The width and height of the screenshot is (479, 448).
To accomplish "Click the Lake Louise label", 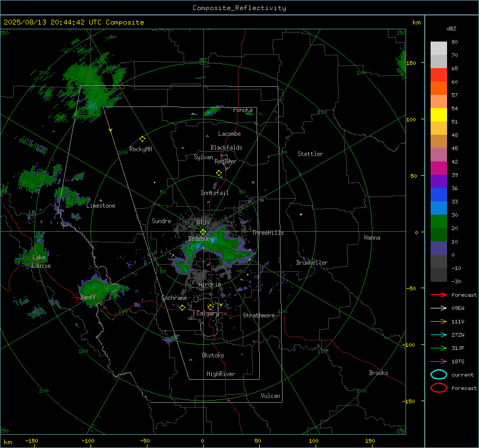I will [x=41, y=262].
